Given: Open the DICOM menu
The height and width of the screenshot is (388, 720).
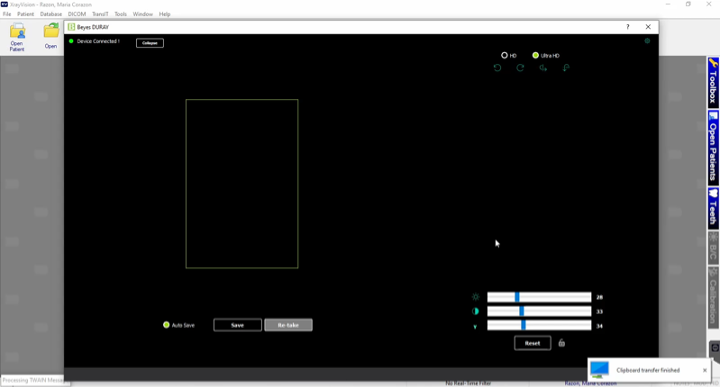Looking at the screenshot, I should coord(77,14).
